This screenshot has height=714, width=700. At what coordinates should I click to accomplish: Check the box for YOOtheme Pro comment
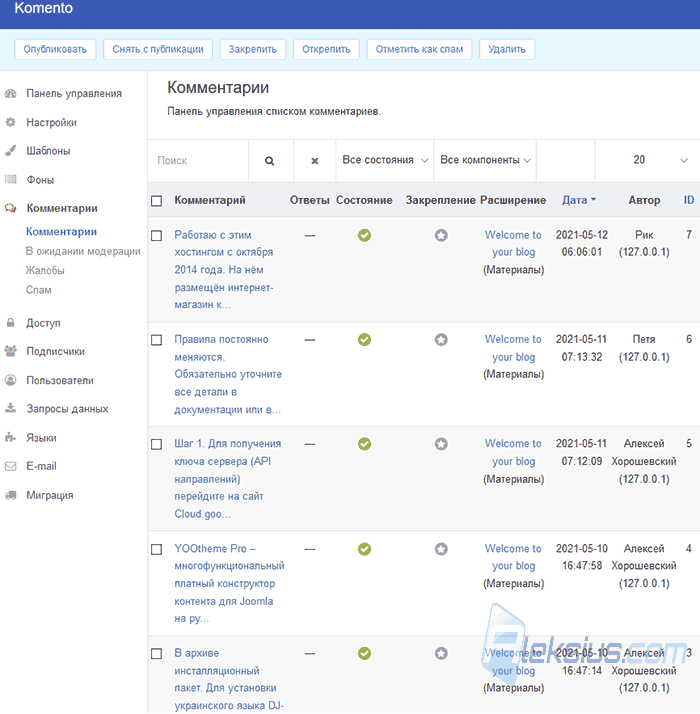(157, 550)
